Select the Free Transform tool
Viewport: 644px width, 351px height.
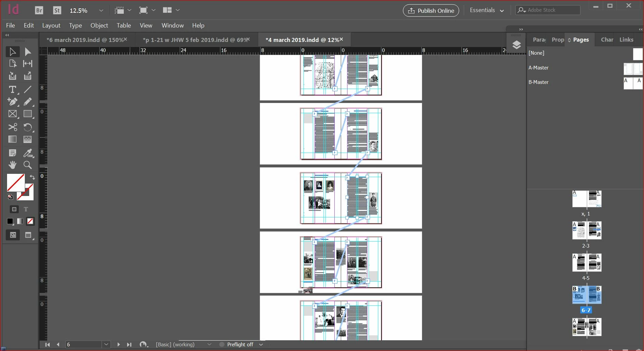click(28, 127)
